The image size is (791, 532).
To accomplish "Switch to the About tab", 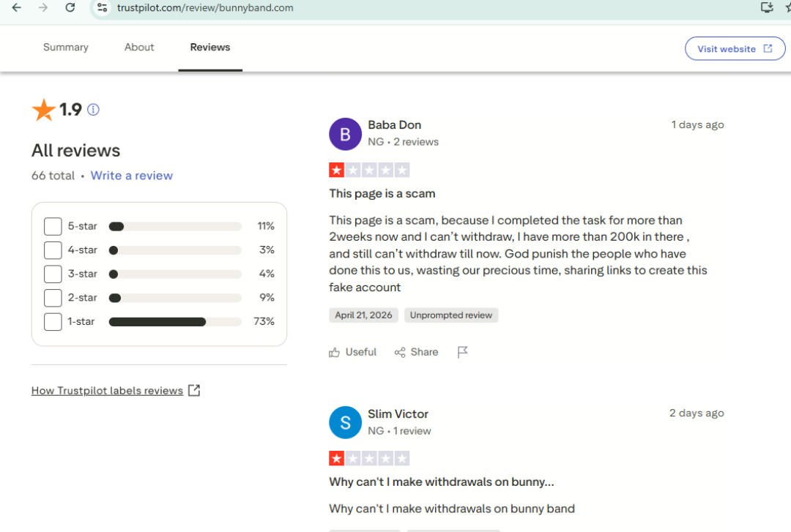I will (139, 48).
